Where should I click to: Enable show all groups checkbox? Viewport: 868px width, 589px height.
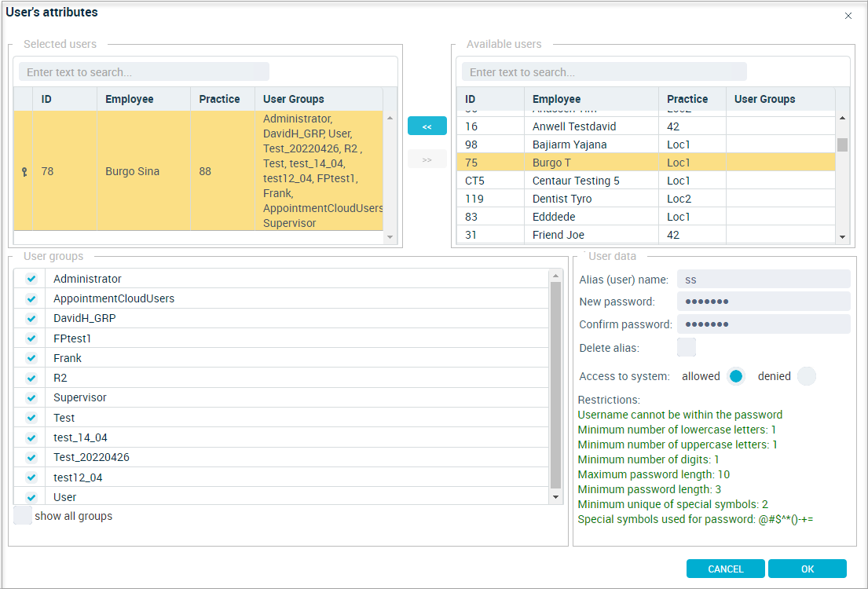pyautogui.click(x=23, y=515)
